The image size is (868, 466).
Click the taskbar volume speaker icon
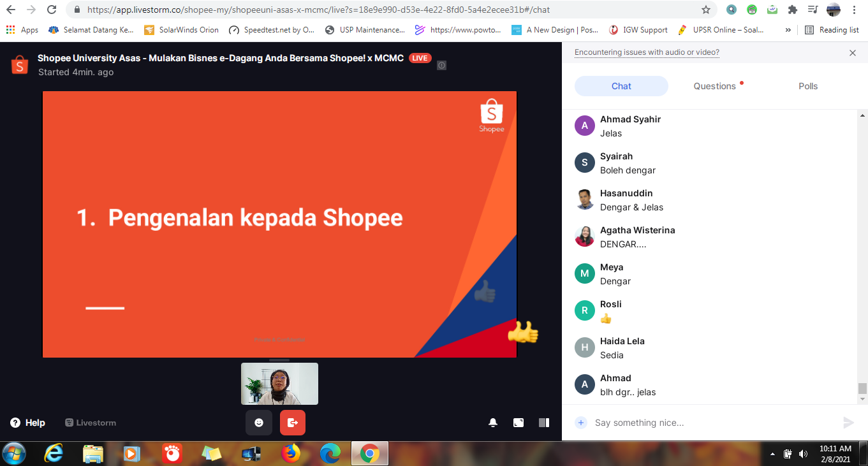pos(803,454)
